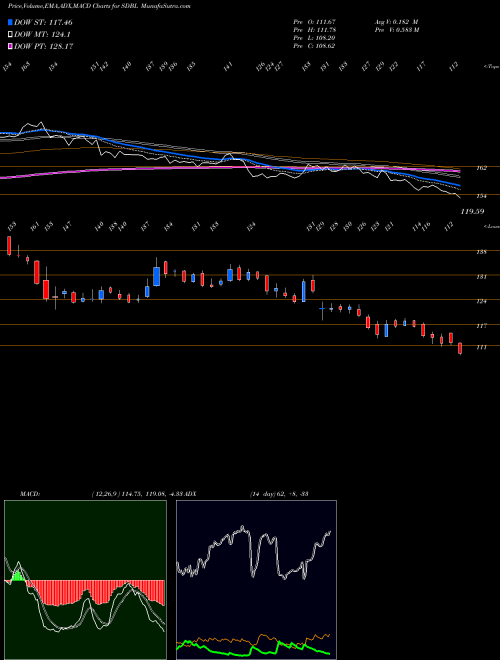Click the first tall red candlestick above the 138 line
This screenshot has width=500, height=660.
pyautogui.click(x=9, y=245)
